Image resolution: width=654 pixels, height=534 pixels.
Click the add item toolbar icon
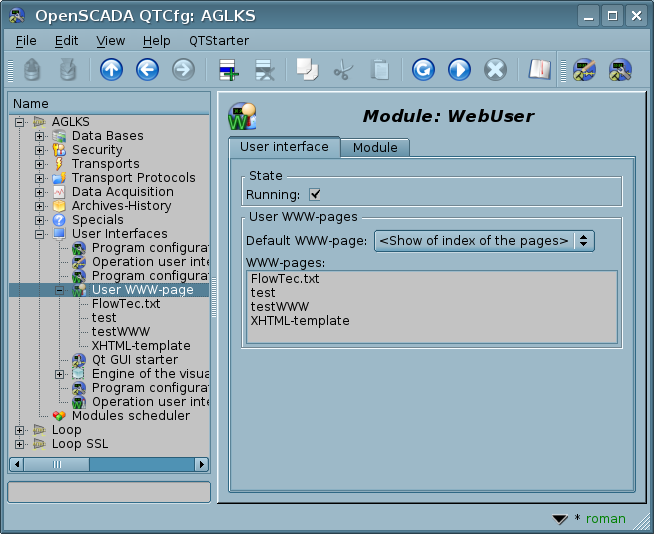point(229,70)
